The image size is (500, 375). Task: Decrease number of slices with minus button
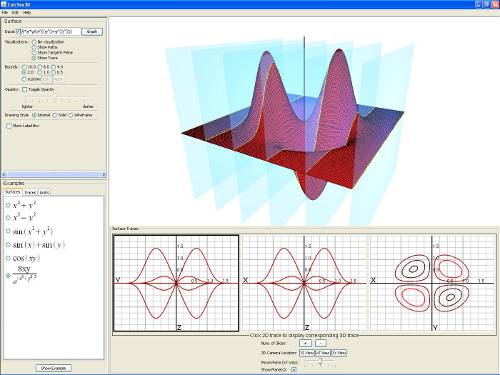321,343
